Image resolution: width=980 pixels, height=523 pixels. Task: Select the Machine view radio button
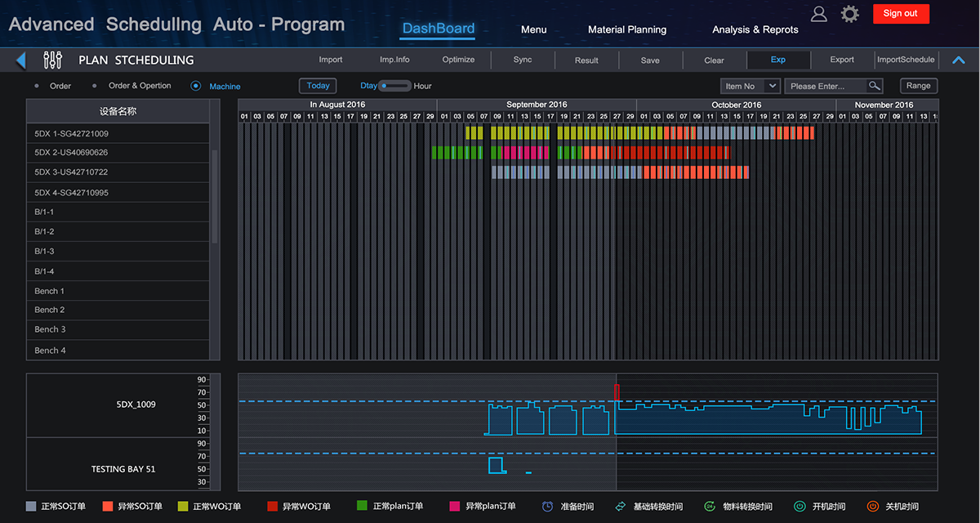(196, 86)
